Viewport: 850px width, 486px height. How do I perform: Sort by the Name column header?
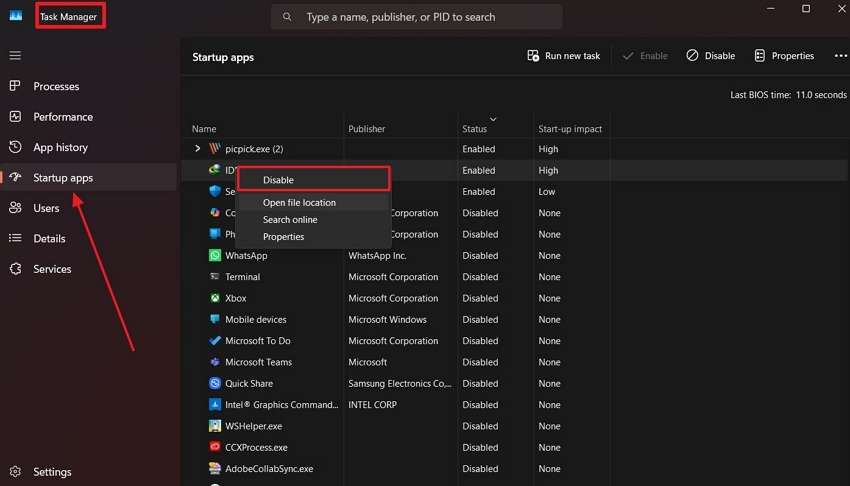pos(204,128)
